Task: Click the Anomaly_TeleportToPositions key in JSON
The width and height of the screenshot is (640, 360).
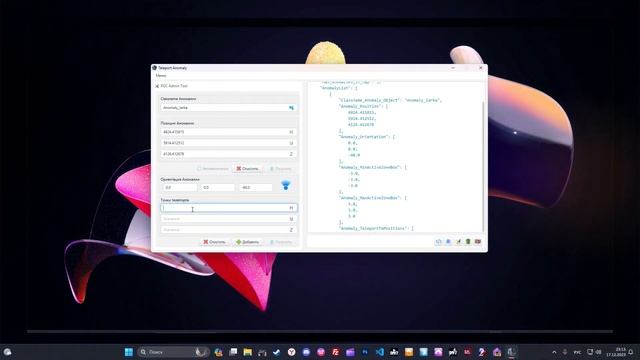Action: 373,229
